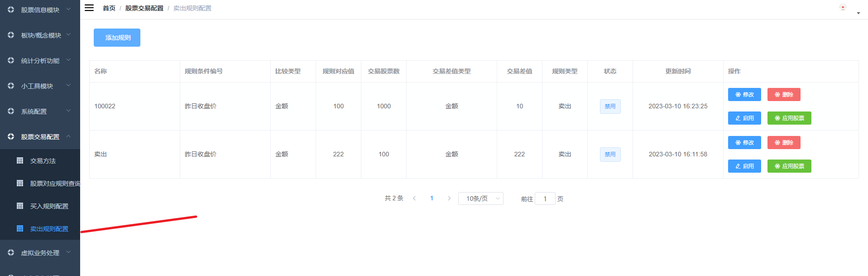Click the previous page arrow in pagination

point(414,198)
